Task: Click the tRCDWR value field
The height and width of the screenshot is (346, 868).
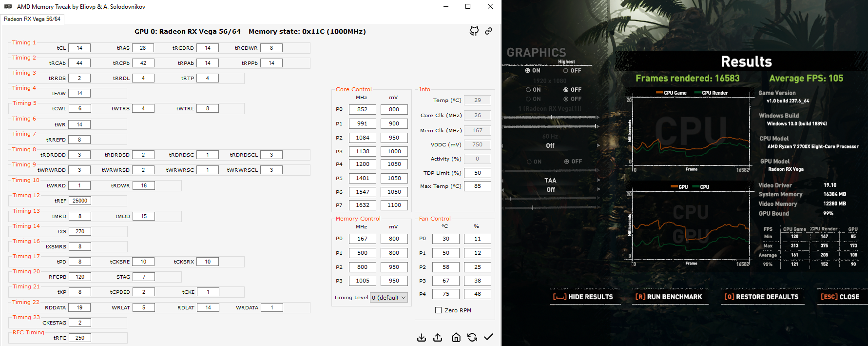Action: (x=271, y=48)
